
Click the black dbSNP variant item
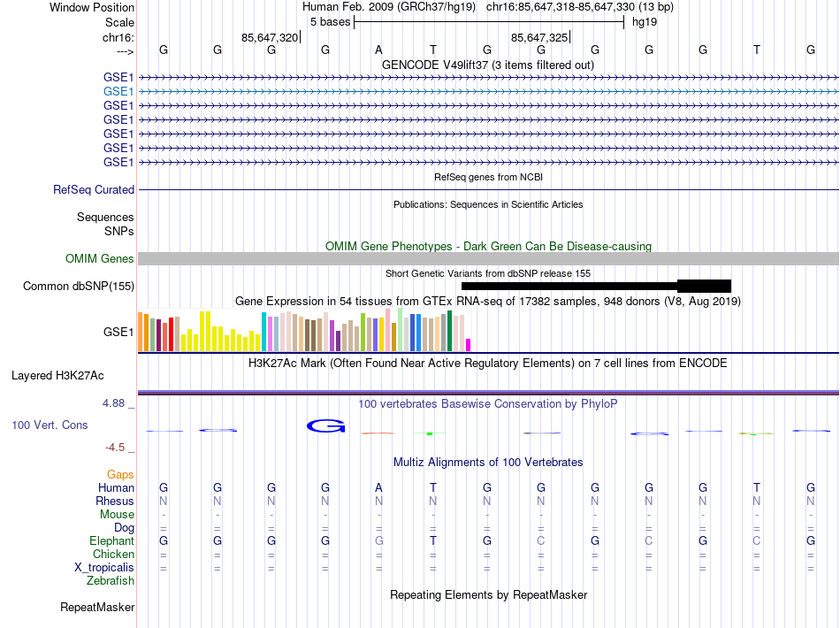596,286
